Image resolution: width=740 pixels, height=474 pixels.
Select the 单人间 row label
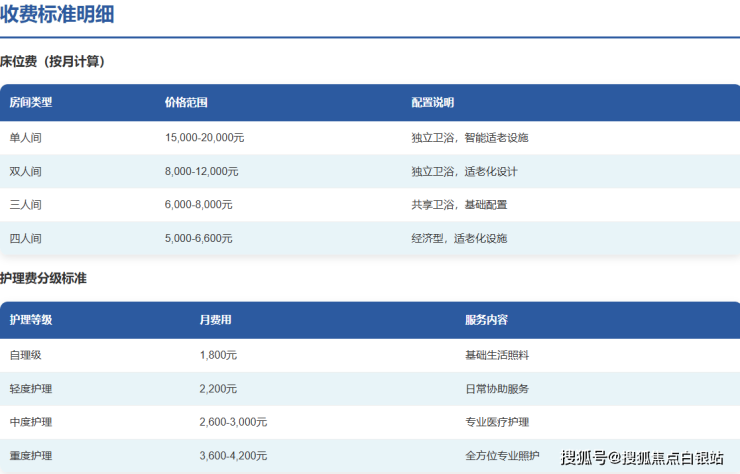(x=26, y=138)
